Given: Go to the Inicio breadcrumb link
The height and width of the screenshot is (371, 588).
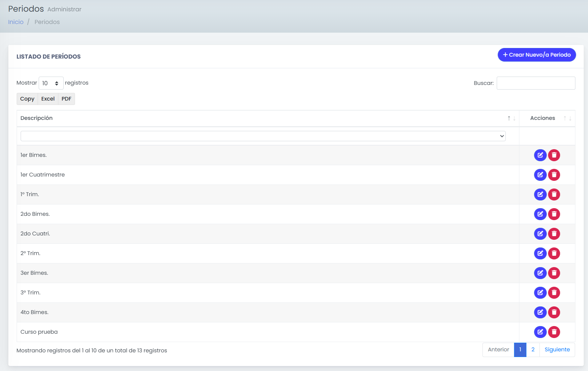Looking at the screenshot, I should [16, 22].
